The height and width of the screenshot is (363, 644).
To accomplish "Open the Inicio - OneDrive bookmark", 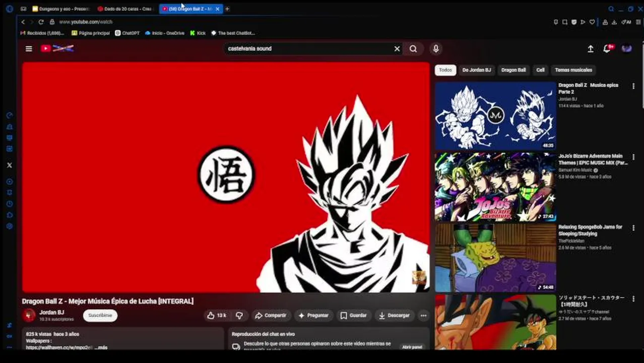I will point(165,33).
